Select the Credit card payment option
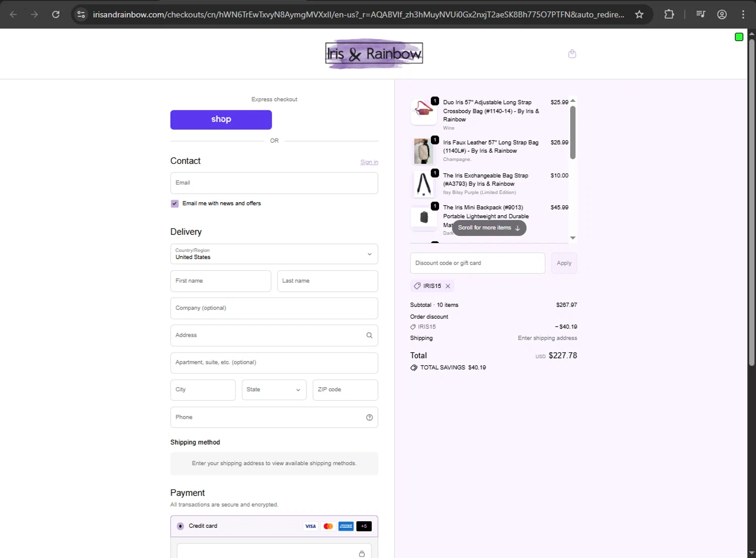 [x=180, y=526]
